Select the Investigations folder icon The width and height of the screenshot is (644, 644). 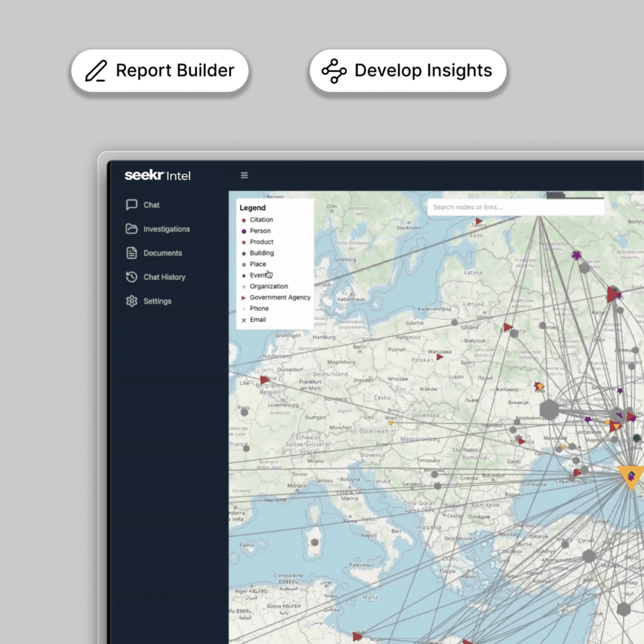click(x=132, y=228)
